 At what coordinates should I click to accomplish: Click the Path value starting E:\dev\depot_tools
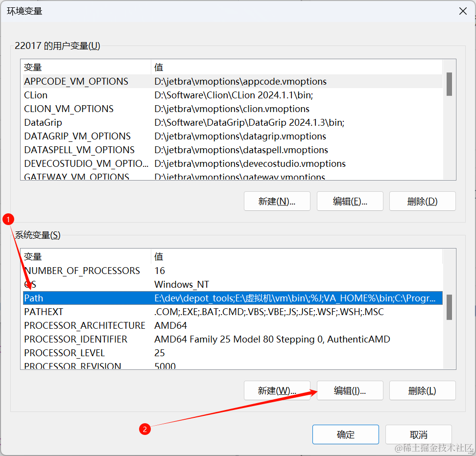click(x=295, y=298)
